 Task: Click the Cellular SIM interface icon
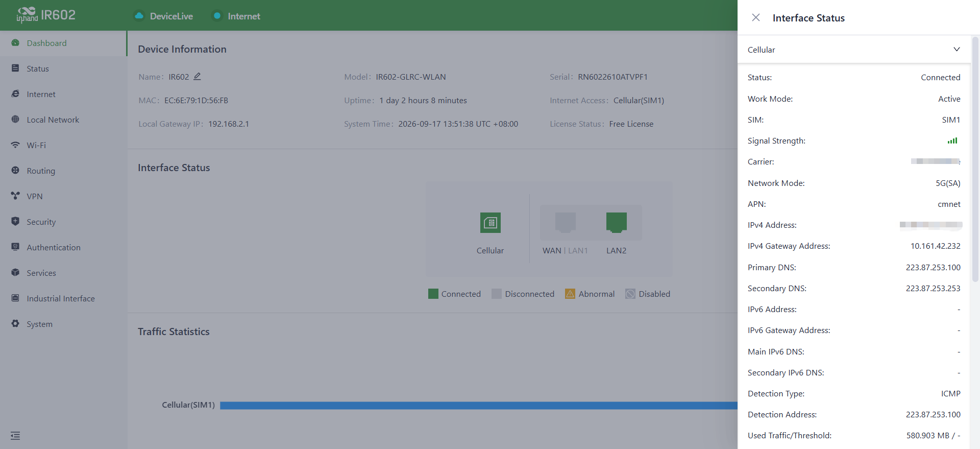tap(491, 223)
